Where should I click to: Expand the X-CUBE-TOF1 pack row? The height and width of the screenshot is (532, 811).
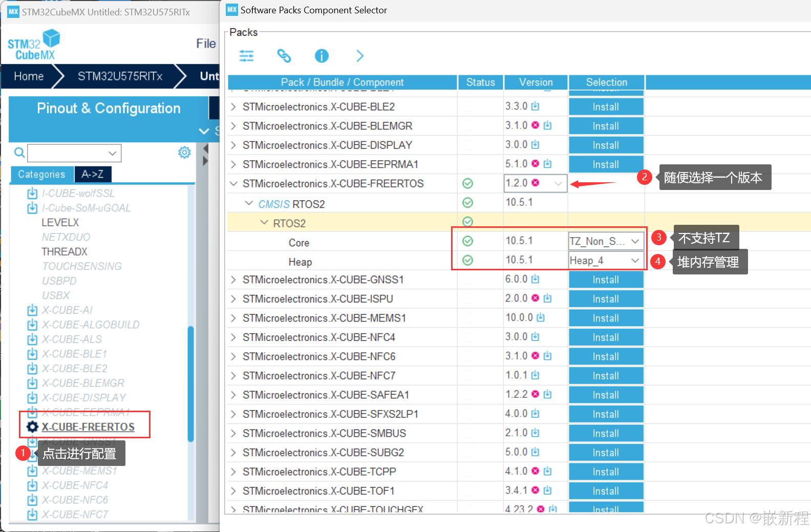point(233,491)
